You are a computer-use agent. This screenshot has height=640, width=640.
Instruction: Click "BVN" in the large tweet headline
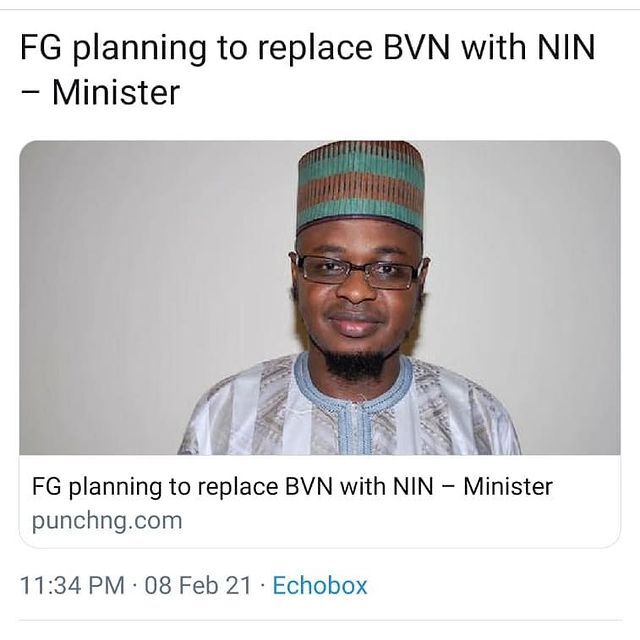pos(417,47)
